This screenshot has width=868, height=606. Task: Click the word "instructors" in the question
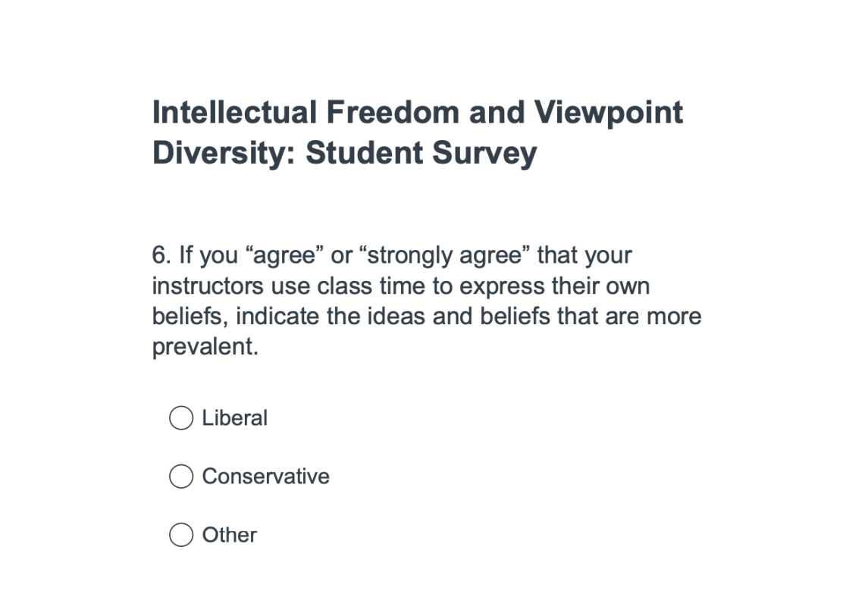coord(208,286)
